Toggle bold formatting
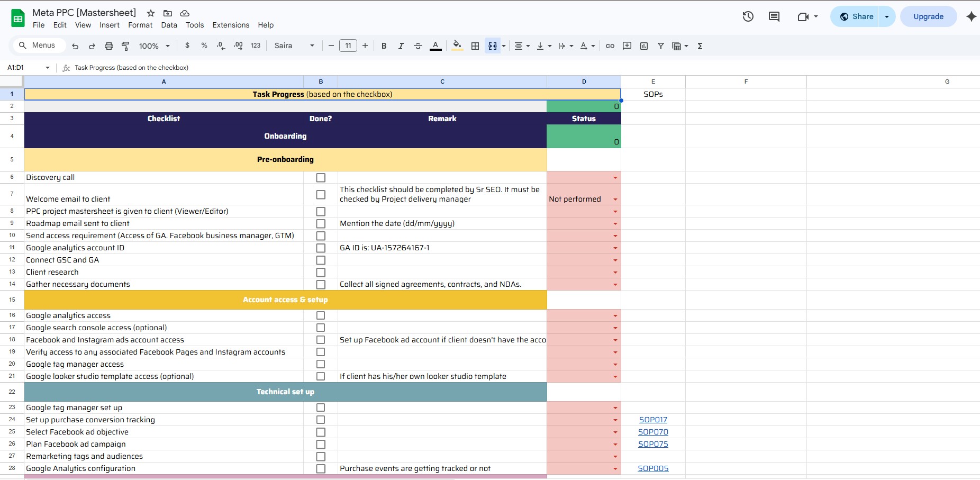980x480 pixels. pyautogui.click(x=384, y=46)
